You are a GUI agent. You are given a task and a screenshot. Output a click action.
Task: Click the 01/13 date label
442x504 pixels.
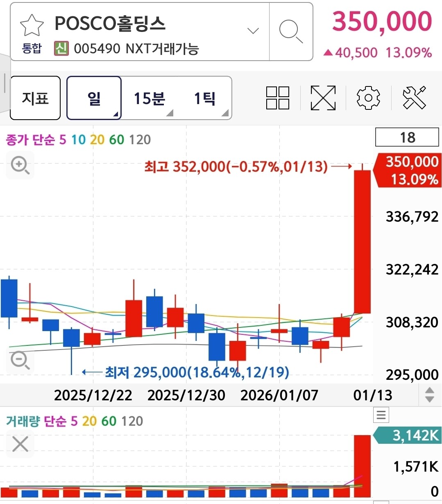(373, 395)
